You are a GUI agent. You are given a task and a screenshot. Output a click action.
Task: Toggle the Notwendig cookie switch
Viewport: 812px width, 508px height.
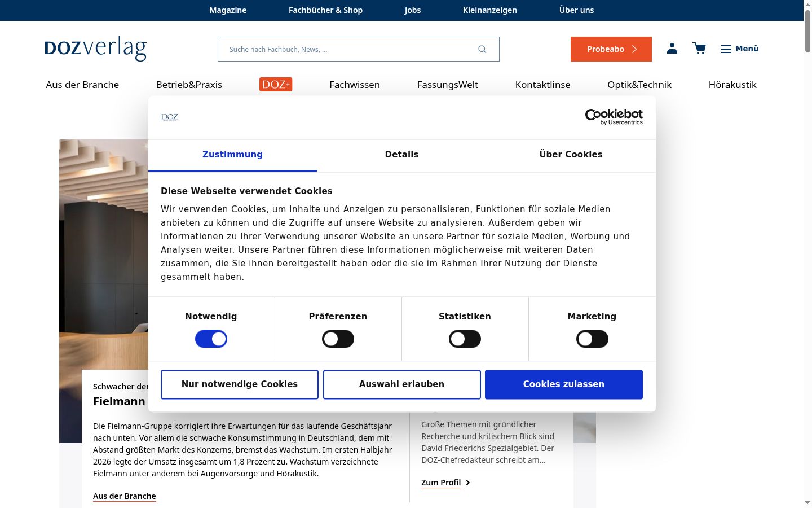coord(211,339)
